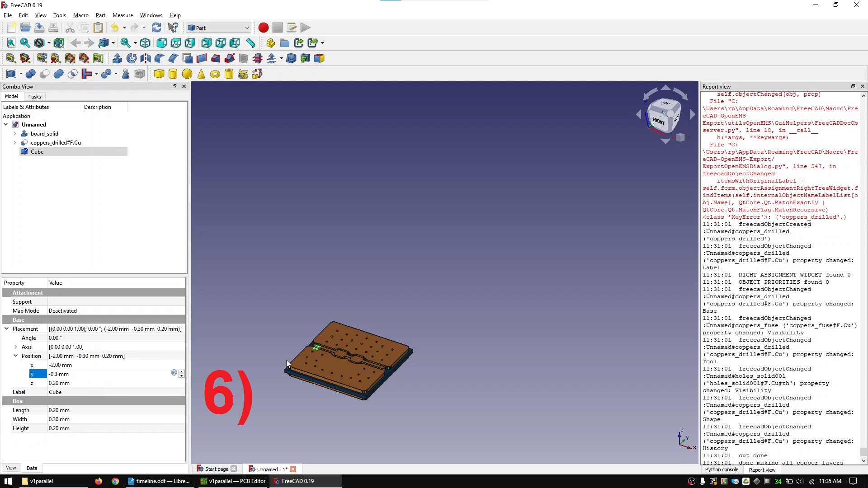Mirror the selected object
This screenshot has width=868, height=488.
pos(145,58)
